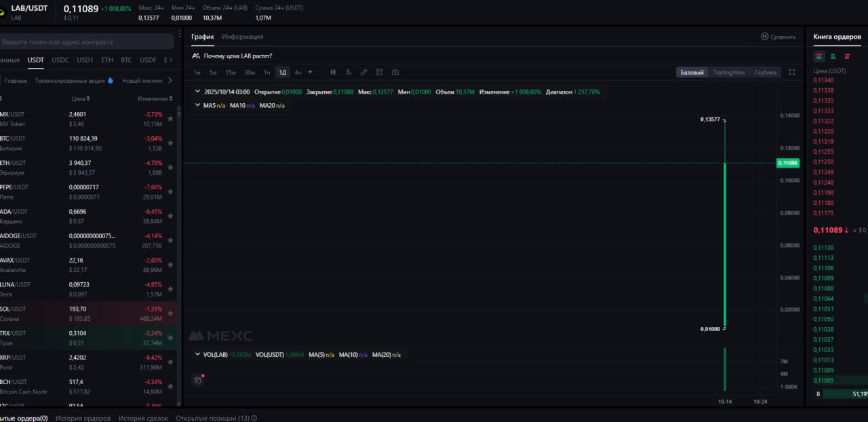Select the USDC market tab
This screenshot has height=422, width=868.
(x=60, y=60)
